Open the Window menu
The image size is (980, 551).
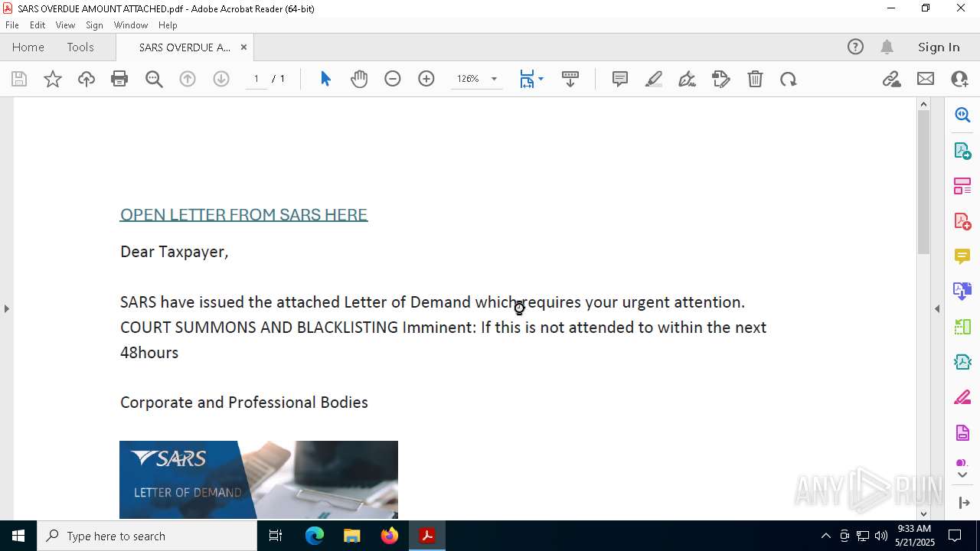coord(131,24)
